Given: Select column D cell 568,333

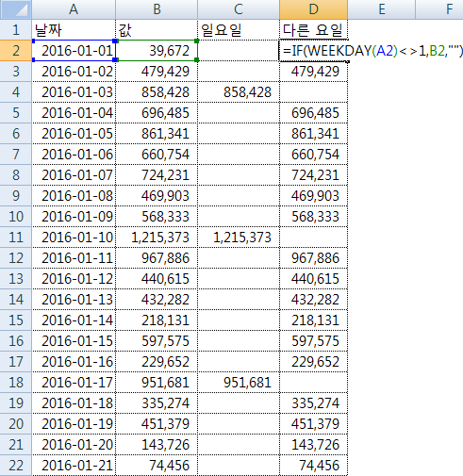Looking at the screenshot, I should 313,217.
